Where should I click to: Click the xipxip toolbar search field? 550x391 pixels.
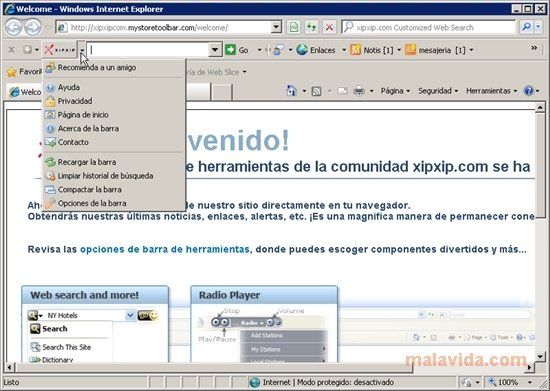(x=148, y=50)
